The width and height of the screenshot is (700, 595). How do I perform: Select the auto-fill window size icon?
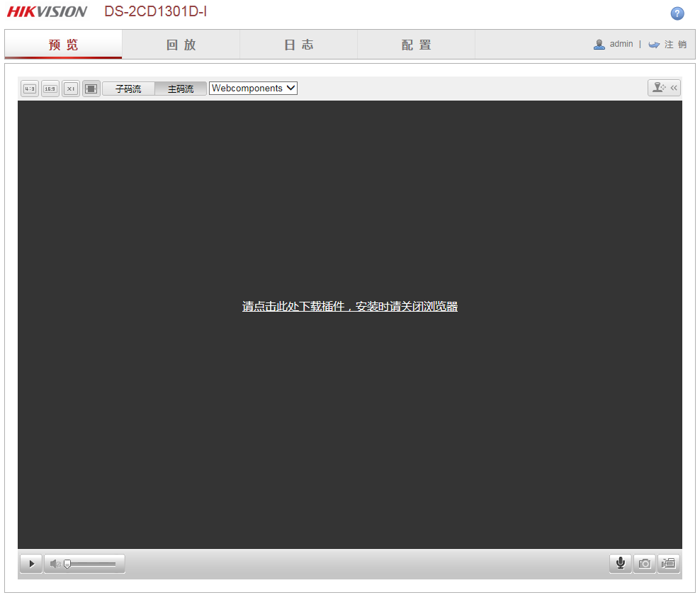[91, 89]
